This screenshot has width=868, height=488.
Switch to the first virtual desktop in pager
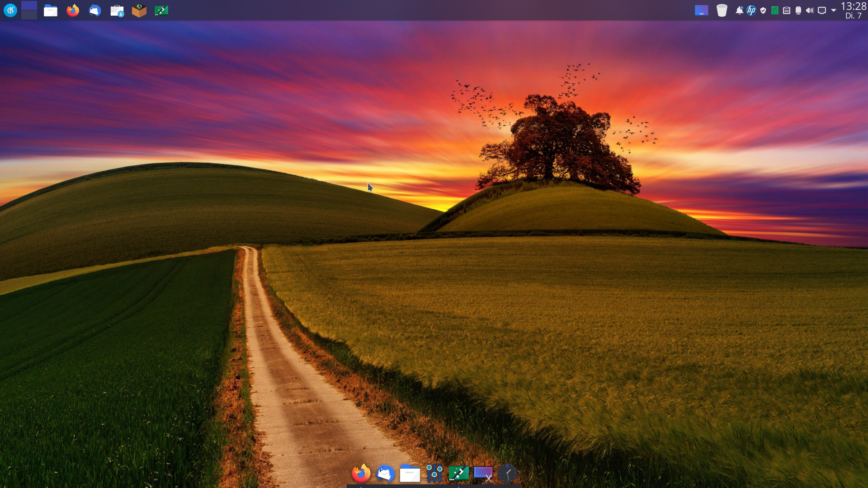29,5
